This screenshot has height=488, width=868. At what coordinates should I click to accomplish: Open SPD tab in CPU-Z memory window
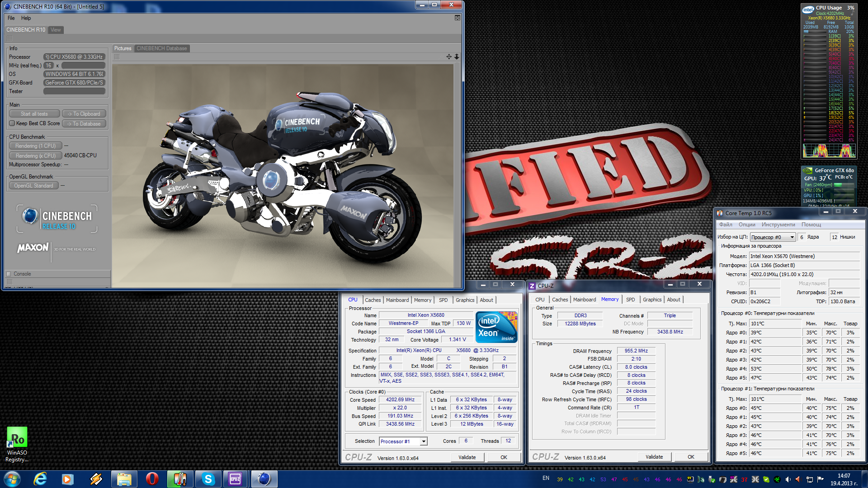coord(630,300)
